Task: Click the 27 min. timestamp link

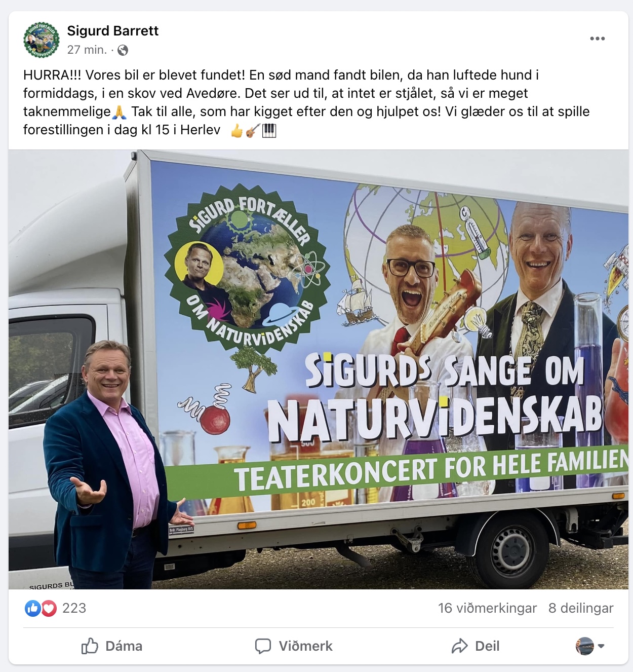Action: pyautogui.click(x=87, y=50)
